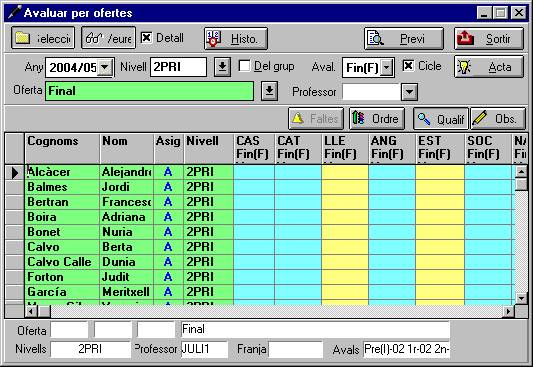Open the Aval. Fin(F) dropdown
The height and width of the screenshot is (367, 533).
(x=386, y=68)
